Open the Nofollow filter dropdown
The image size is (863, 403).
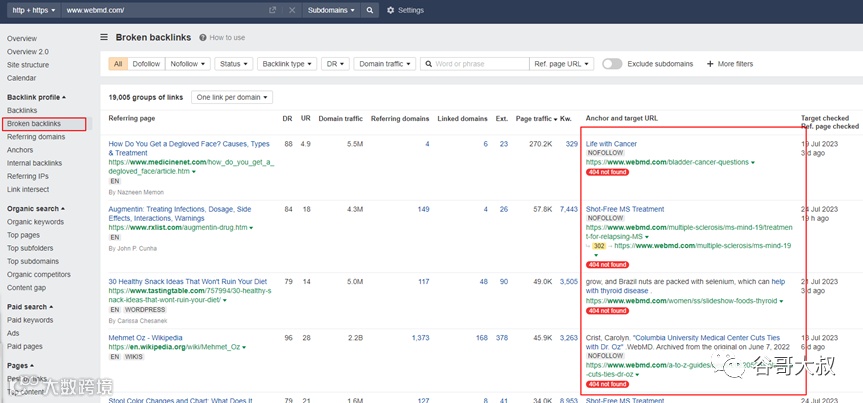[x=188, y=64]
